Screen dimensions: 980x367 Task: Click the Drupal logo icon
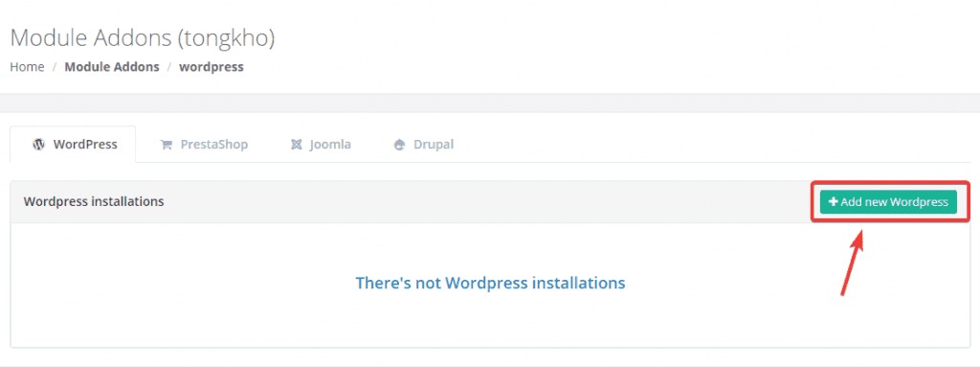coord(400,145)
